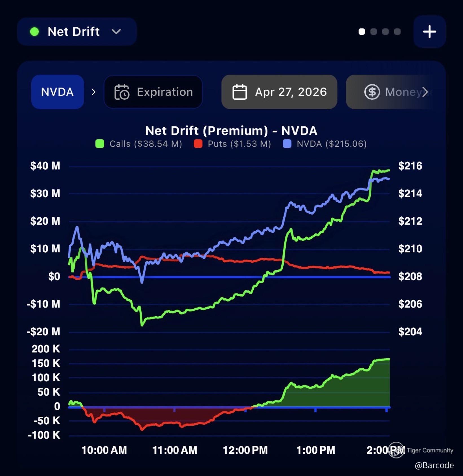
Task: Click the @Barcode author handle
Action: [x=434, y=465]
